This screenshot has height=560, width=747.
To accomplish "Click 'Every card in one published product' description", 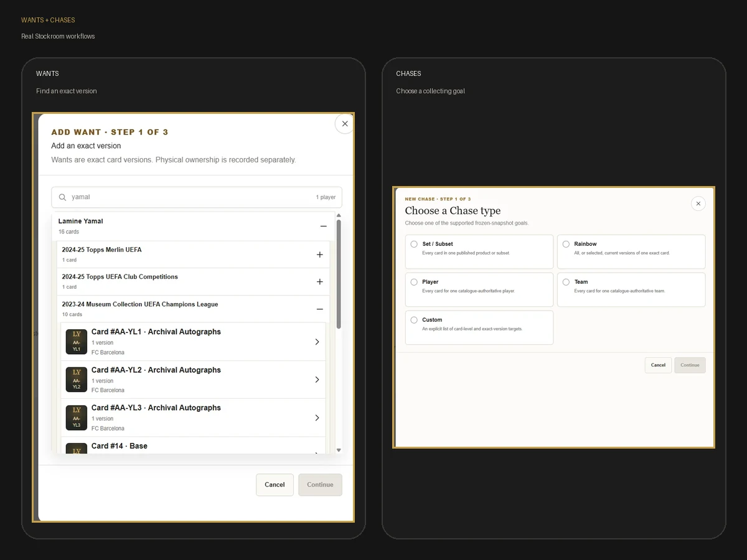I will point(466,253).
